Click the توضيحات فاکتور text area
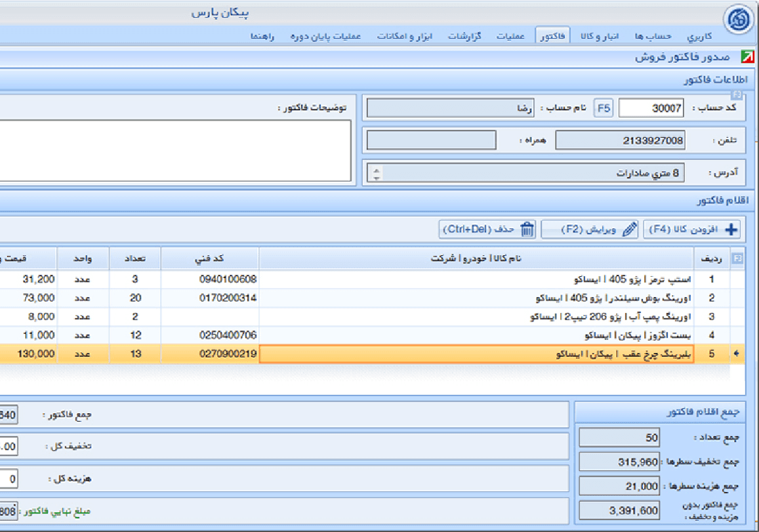This screenshot has width=759, height=532. (175, 151)
